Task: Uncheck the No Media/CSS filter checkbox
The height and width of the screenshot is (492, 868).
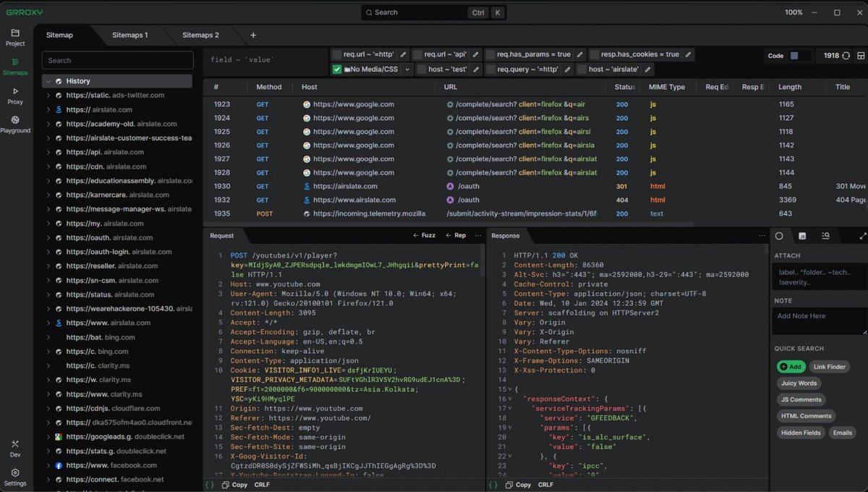Action: (x=337, y=69)
